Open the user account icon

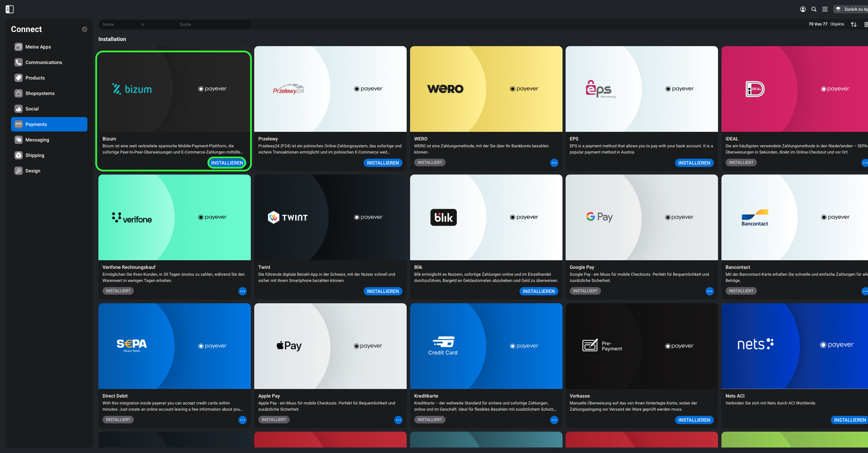click(803, 9)
